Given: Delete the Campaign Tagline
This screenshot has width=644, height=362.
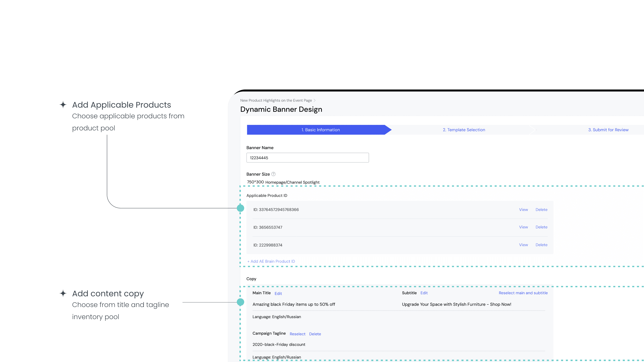Looking at the screenshot, I should pos(315,334).
